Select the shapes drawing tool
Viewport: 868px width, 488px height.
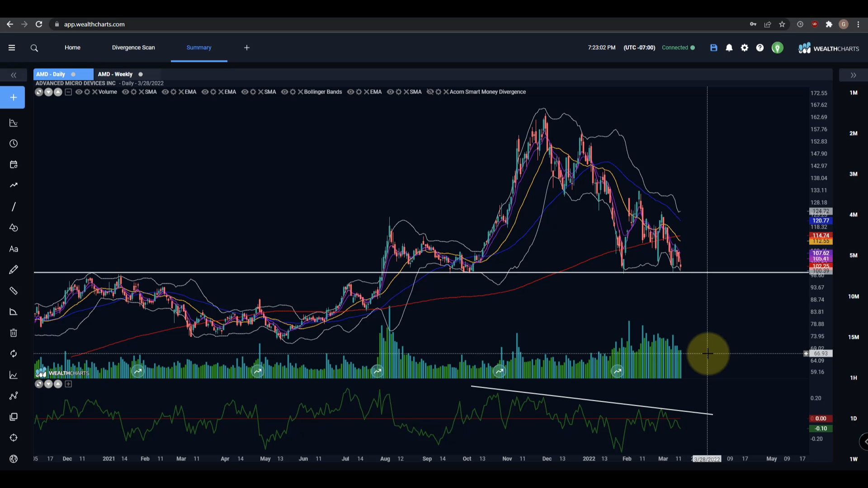point(14,228)
